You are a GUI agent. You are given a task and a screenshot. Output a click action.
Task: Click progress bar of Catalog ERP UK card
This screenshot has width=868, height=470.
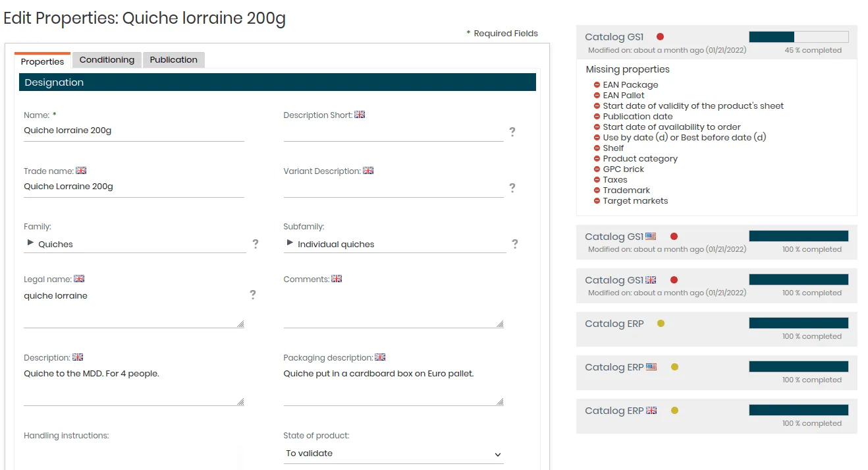click(799, 410)
